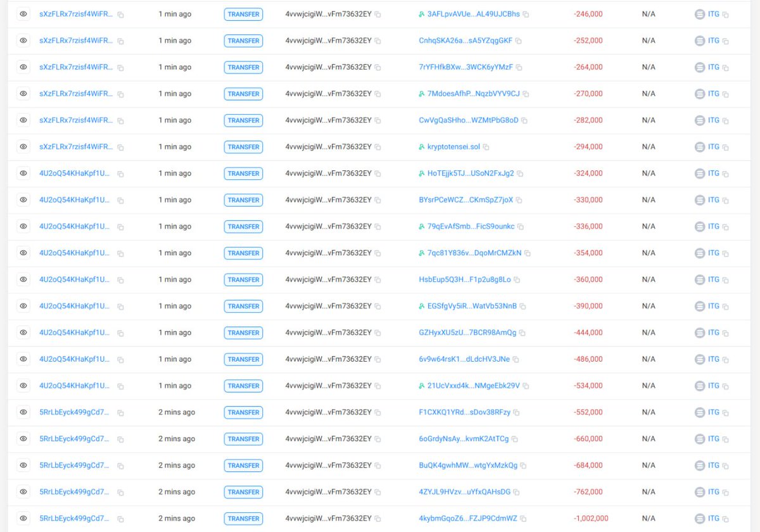The image size is (760, 532).
Task: Toggle eye icon in the -282,000 row
Action: [x=23, y=120]
